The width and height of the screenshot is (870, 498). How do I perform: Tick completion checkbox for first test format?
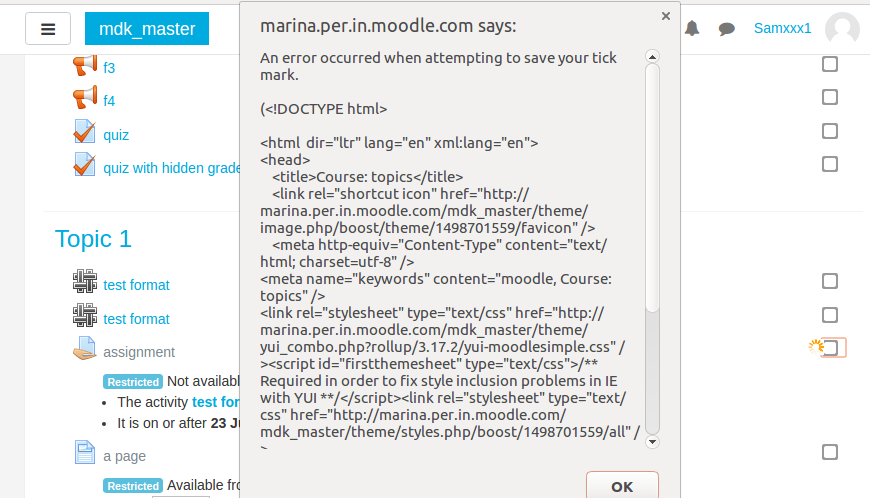click(830, 281)
